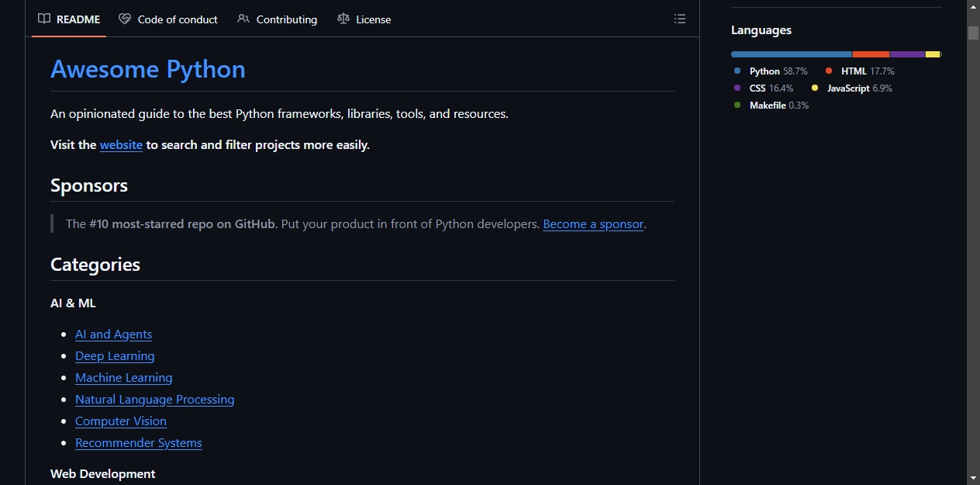Click the blue dot beside Python

pyautogui.click(x=737, y=71)
